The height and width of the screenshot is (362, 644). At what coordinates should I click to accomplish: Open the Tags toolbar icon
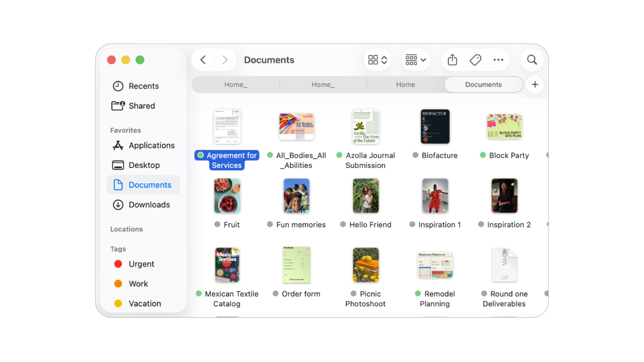[475, 60]
